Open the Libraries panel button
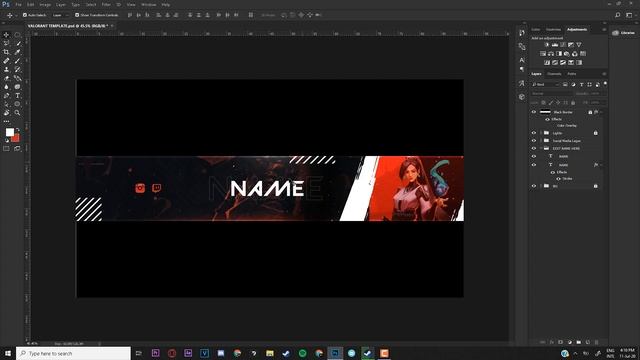This screenshot has height=360, width=640. pyautogui.click(x=624, y=33)
